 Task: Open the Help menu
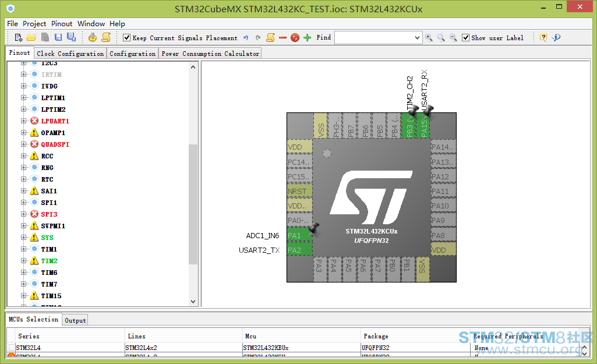pos(117,24)
